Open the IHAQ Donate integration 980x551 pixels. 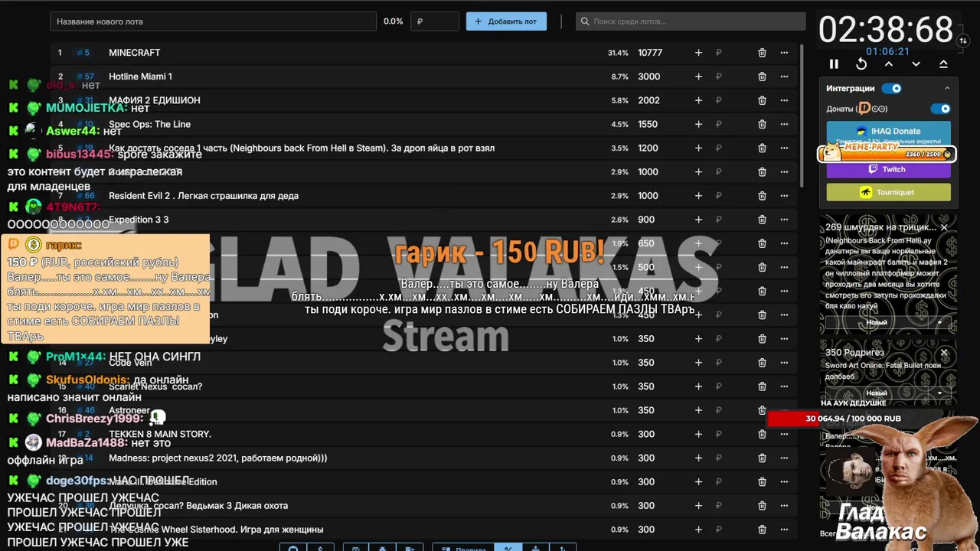888,131
